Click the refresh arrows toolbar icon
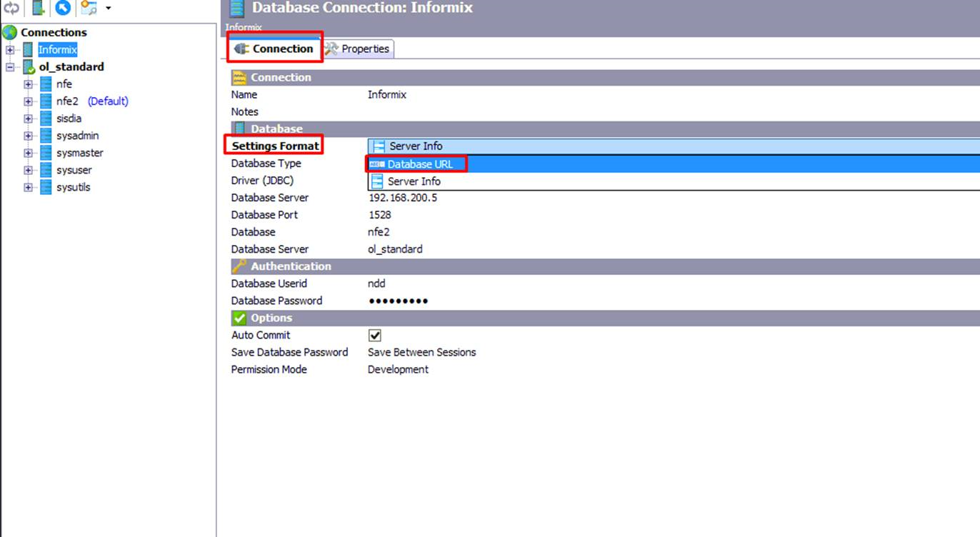This screenshot has height=537, width=980. 11,8
